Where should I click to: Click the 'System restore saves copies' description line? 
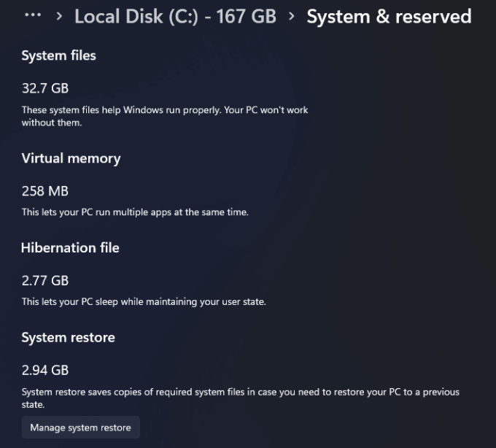pyautogui.click(x=241, y=392)
